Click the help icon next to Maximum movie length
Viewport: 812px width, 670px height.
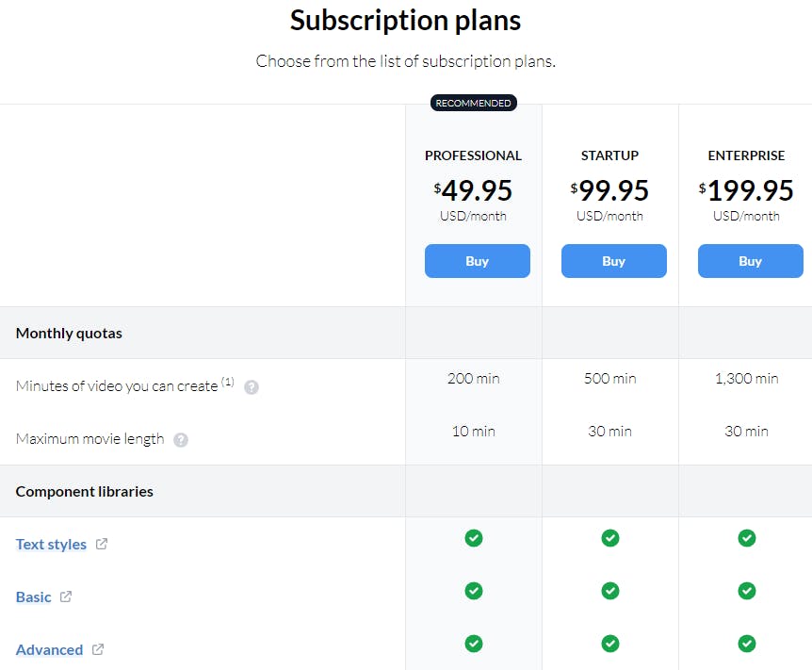tap(181, 440)
